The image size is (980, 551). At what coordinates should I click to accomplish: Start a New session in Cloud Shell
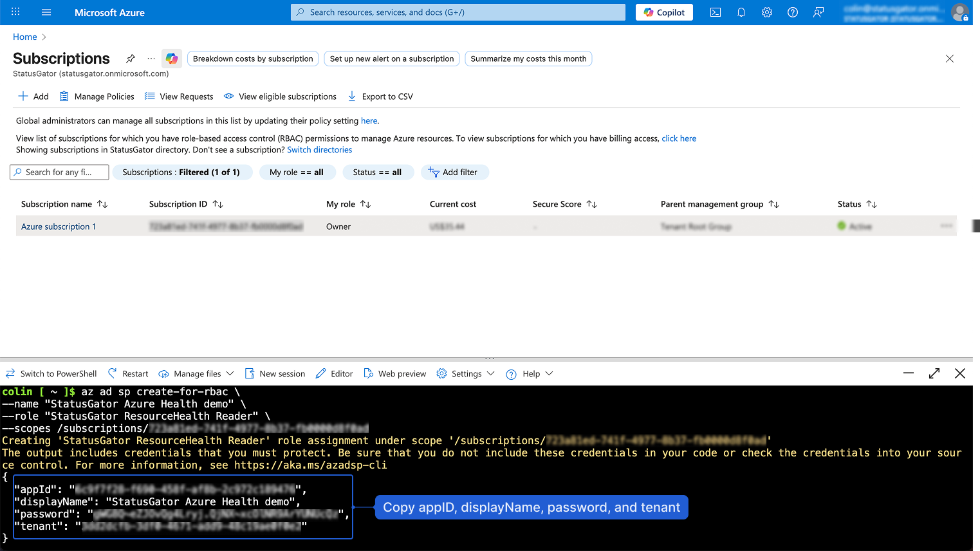[x=275, y=374]
